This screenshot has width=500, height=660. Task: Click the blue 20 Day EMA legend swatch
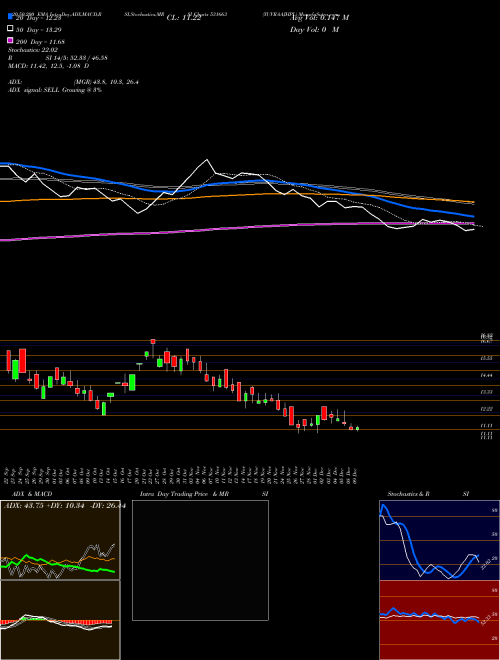click(x=10, y=17)
